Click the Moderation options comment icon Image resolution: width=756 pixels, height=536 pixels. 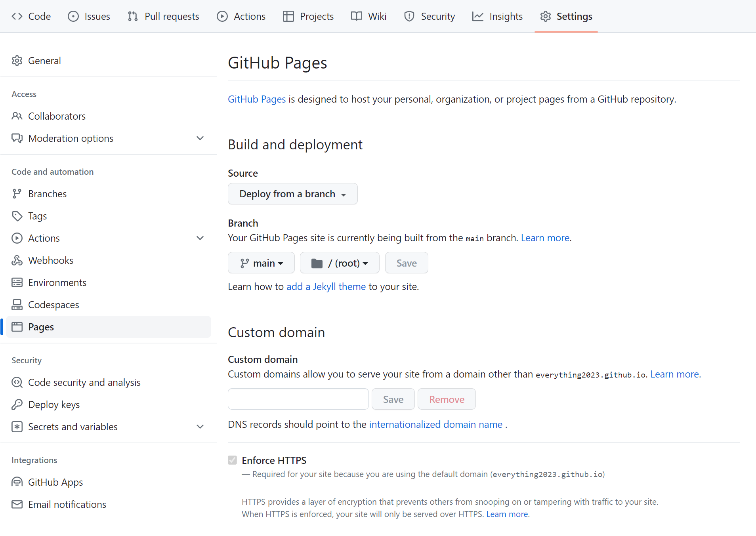pyautogui.click(x=17, y=138)
